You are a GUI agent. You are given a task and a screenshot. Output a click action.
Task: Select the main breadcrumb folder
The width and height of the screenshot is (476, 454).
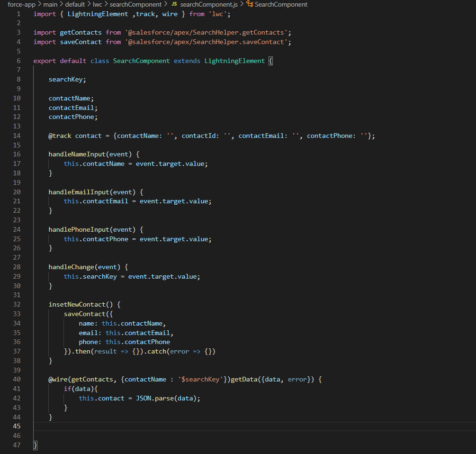tap(50, 5)
